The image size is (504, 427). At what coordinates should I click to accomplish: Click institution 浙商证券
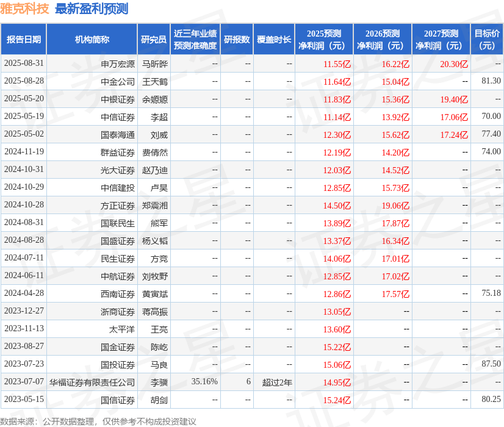point(118,311)
